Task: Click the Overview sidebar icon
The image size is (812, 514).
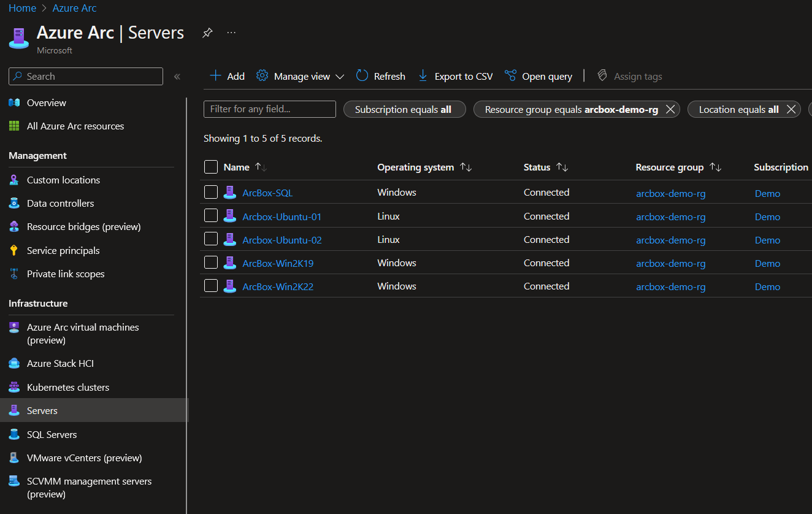Action: tap(15, 102)
